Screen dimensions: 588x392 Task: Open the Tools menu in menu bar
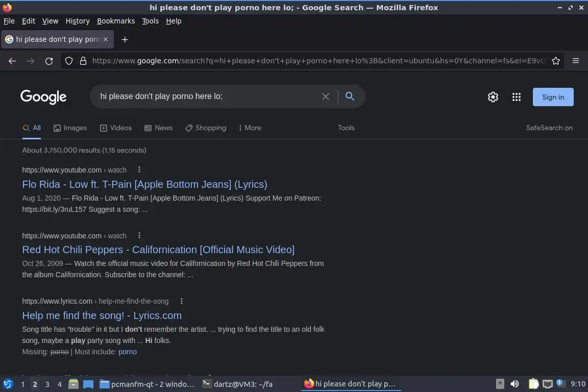click(151, 21)
